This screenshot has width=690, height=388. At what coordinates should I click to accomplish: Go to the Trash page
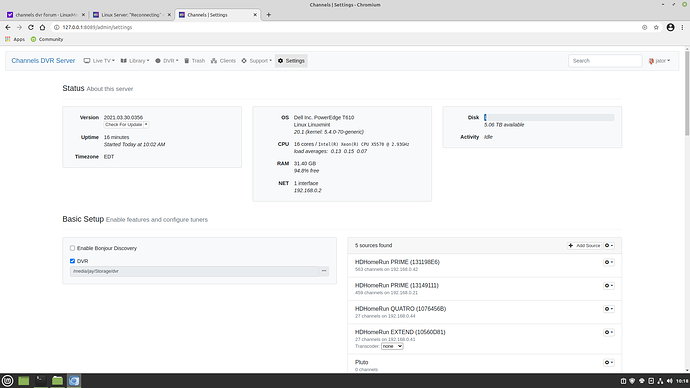195,61
